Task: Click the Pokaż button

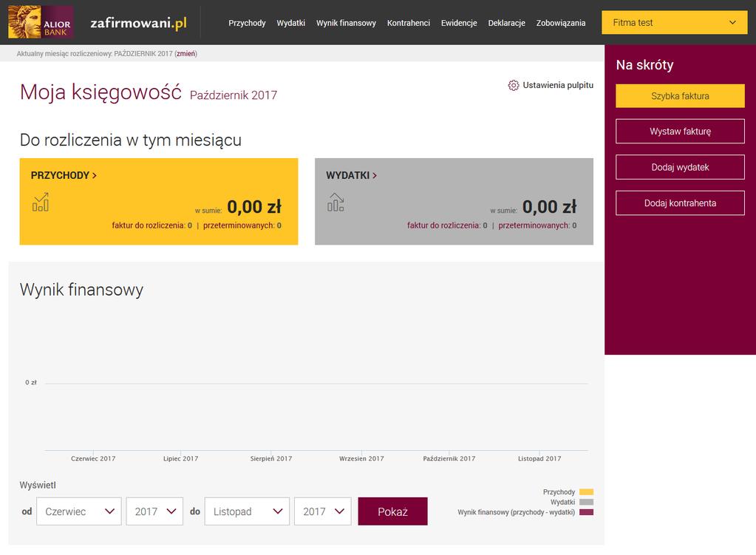Action: point(392,511)
